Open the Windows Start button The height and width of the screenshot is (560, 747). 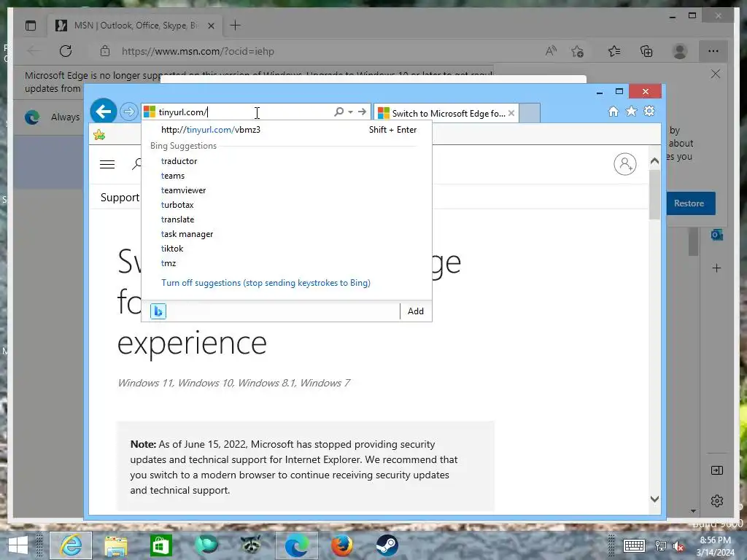[x=18, y=545]
